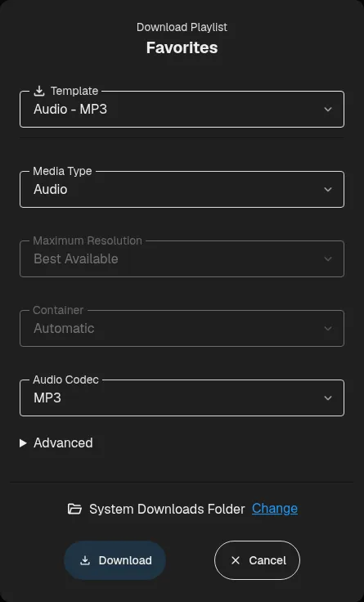Click the Container dropdown
The width and height of the screenshot is (364, 602).
(182, 328)
